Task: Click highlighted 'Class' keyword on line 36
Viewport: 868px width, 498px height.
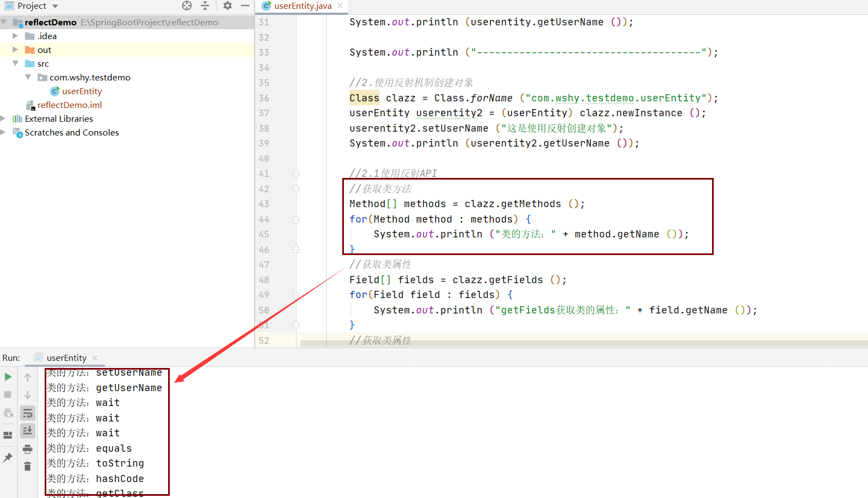Action: [x=364, y=98]
